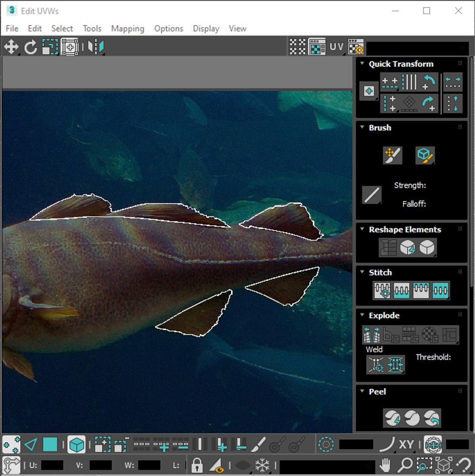Open the Mapping menu
475x476 pixels.
pyautogui.click(x=127, y=29)
